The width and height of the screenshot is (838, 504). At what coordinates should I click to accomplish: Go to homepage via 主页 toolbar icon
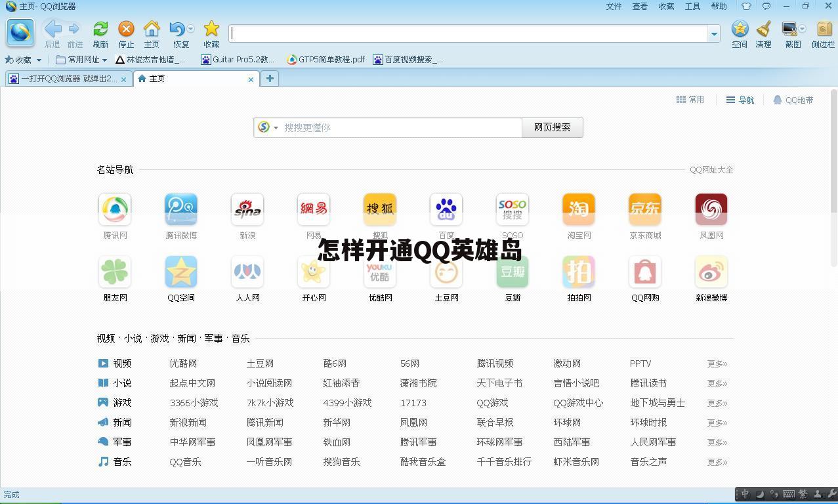click(152, 29)
